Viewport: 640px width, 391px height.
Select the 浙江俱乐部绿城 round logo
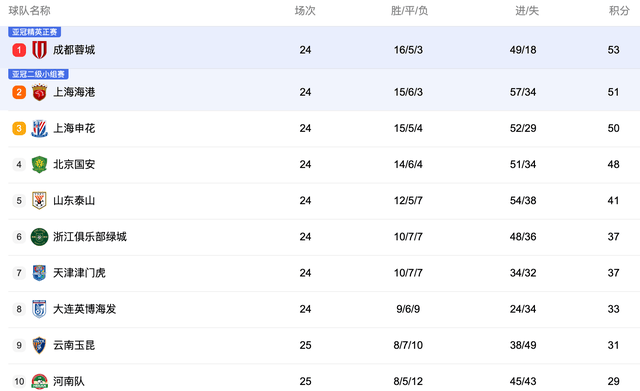pos(39,237)
